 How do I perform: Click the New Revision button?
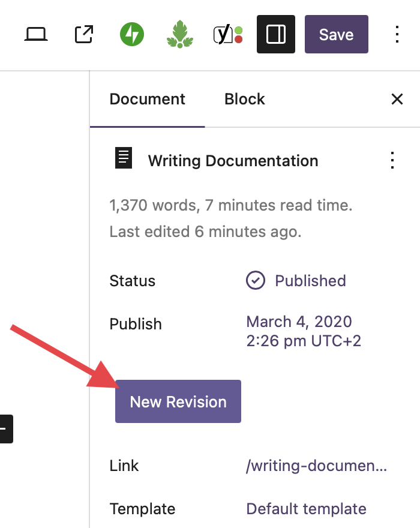[178, 401]
